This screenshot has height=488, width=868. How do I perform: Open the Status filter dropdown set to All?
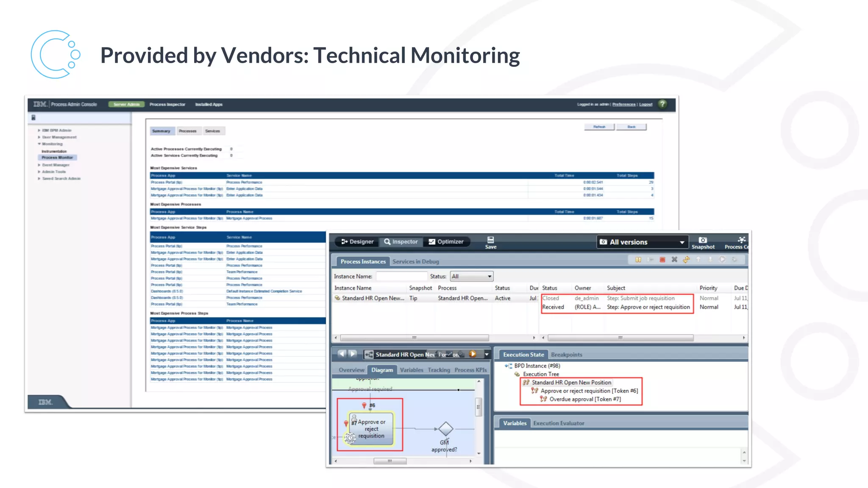click(471, 276)
